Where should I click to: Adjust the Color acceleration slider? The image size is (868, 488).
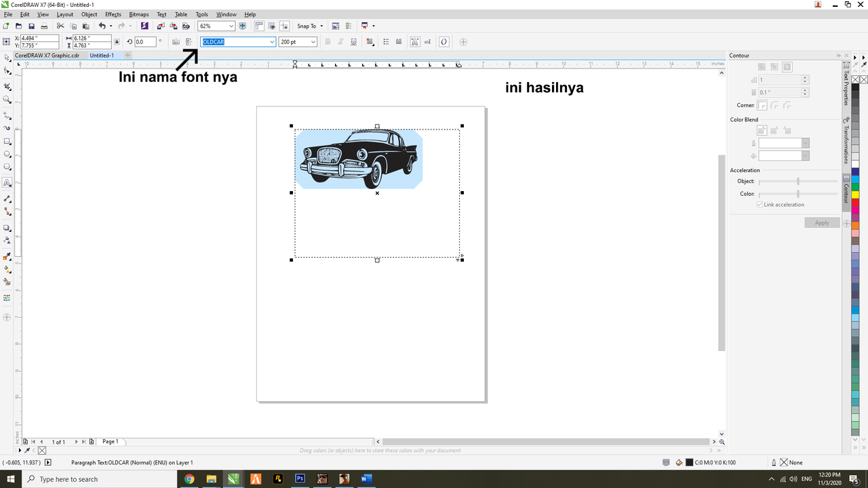[798, 194]
